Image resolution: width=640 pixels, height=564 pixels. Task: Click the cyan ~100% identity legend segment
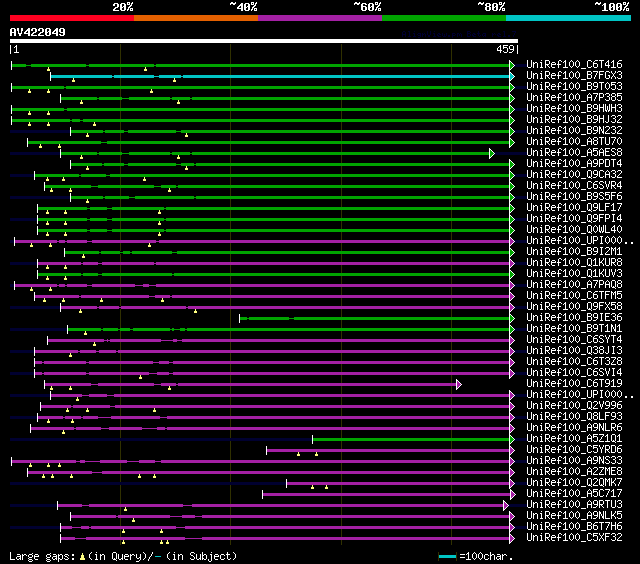567,18
